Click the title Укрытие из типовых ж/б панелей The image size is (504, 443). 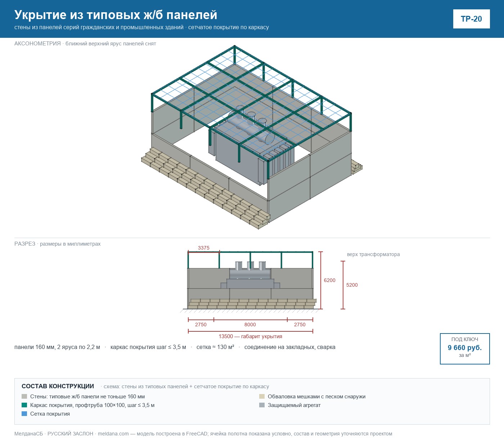[x=116, y=15]
